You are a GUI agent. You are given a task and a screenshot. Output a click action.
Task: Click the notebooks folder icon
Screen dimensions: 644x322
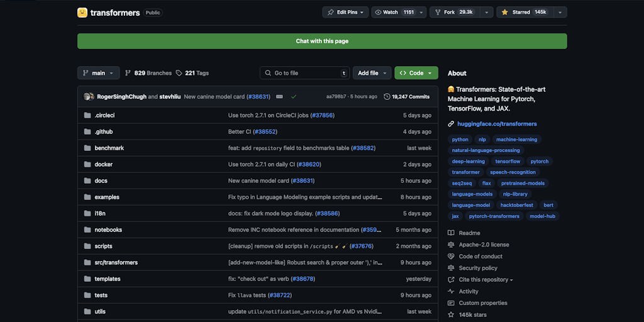coord(87,230)
